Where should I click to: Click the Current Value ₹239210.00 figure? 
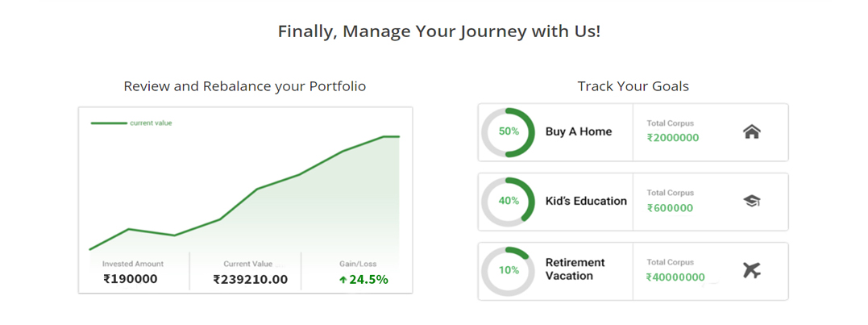[250, 280]
